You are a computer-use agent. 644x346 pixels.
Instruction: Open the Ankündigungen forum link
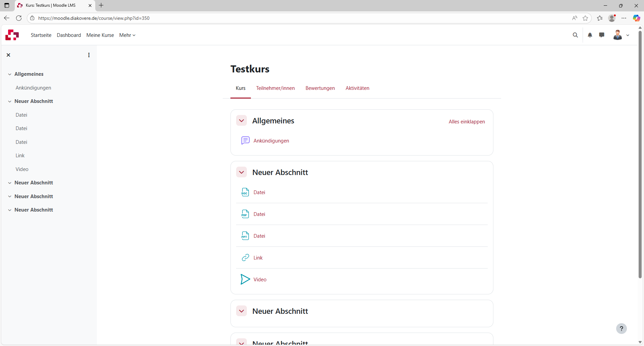click(x=271, y=141)
